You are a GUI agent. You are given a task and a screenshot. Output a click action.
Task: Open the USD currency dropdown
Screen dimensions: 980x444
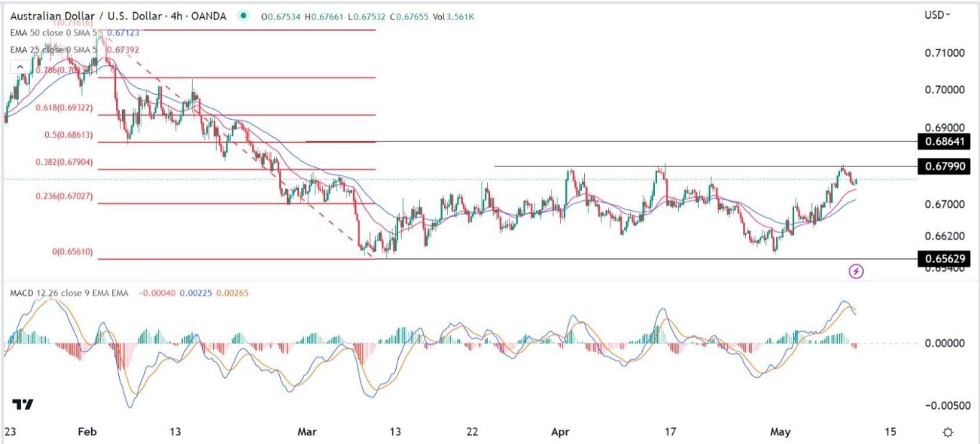point(938,14)
